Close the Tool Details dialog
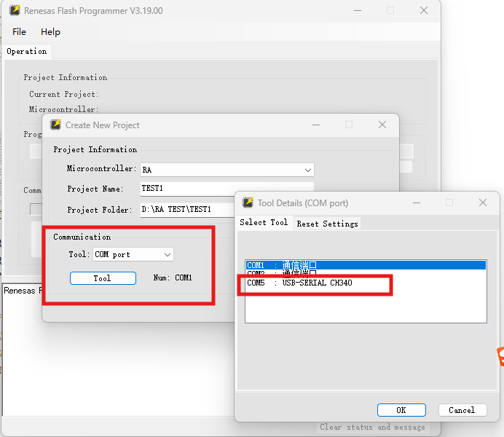Viewport: 504px width, 437px height. click(483, 202)
